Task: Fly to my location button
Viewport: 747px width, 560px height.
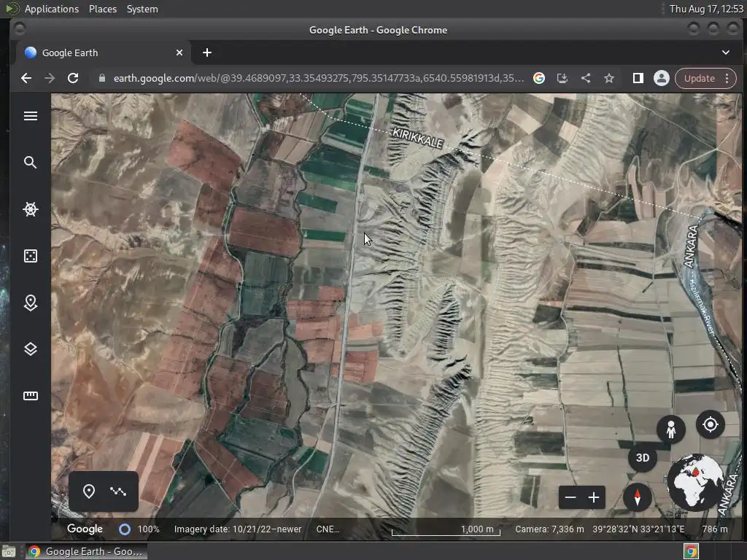Action: (711, 424)
